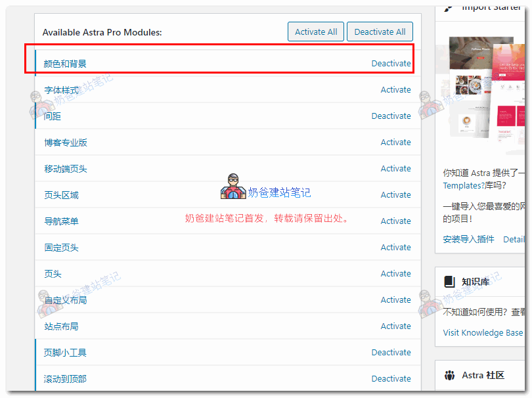Screen dimensions: 532x398
Task: Click the Activate All button
Action: pos(316,32)
